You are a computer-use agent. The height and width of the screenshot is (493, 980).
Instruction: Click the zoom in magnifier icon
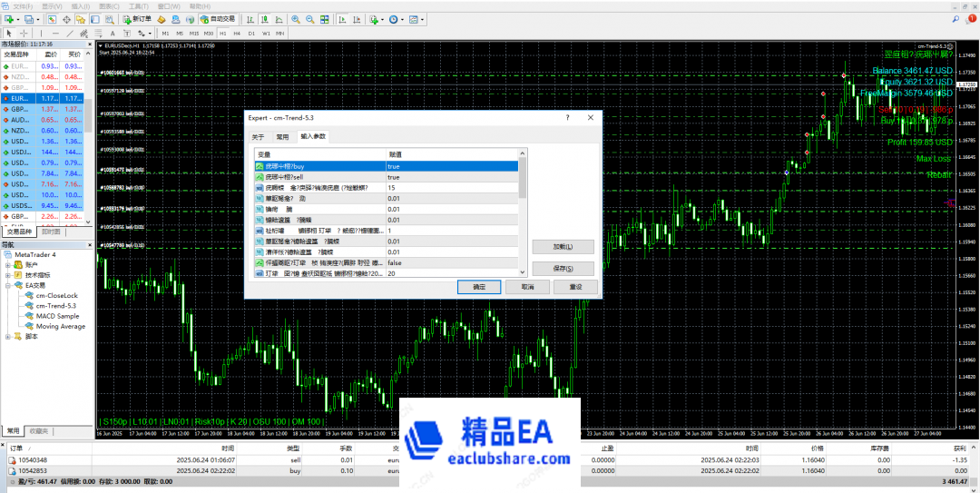(297, 18)
